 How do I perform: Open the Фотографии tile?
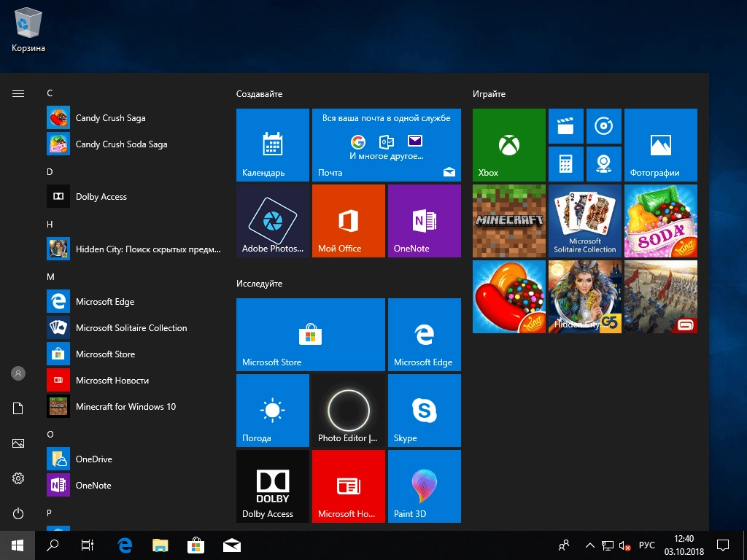pyautogui.click(x=661, y=145)
